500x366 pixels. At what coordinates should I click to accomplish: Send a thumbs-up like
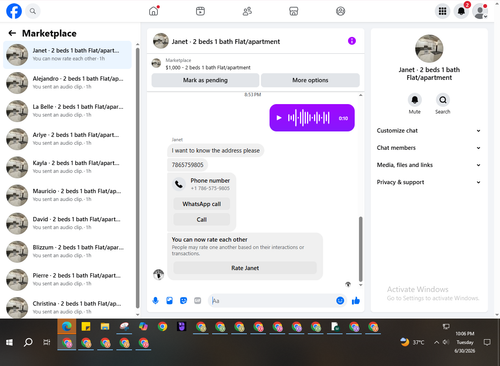[x=356, y=301]
